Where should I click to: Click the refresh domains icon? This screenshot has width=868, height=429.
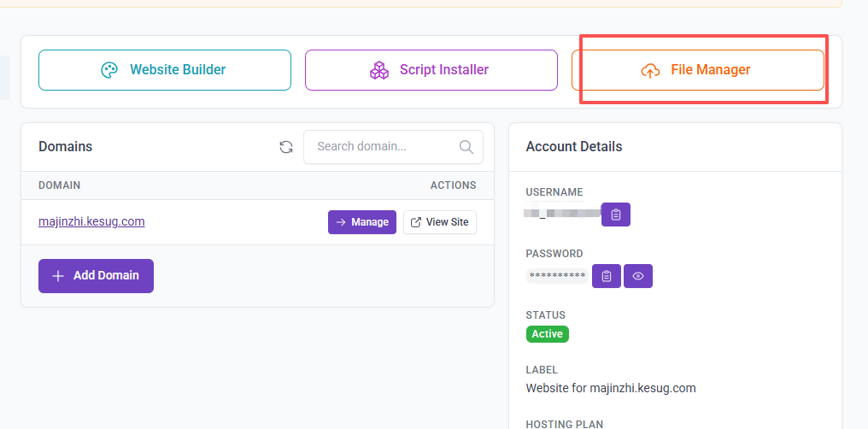286,147
